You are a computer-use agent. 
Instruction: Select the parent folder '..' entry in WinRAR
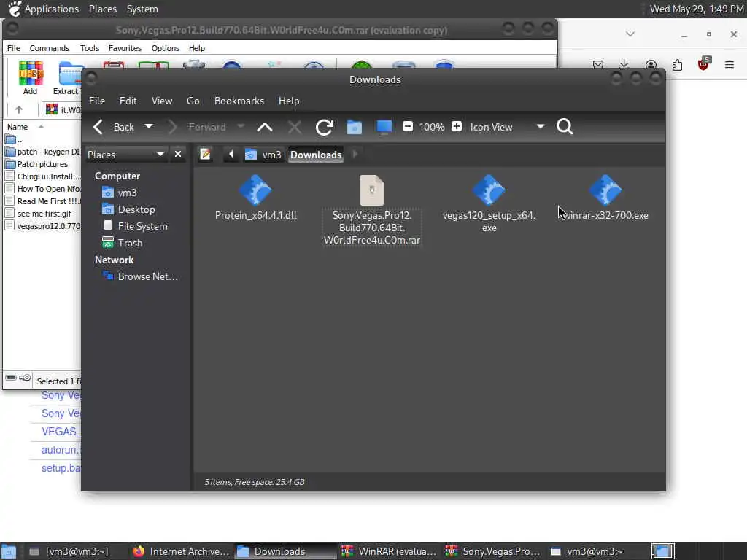coord(15,139)
